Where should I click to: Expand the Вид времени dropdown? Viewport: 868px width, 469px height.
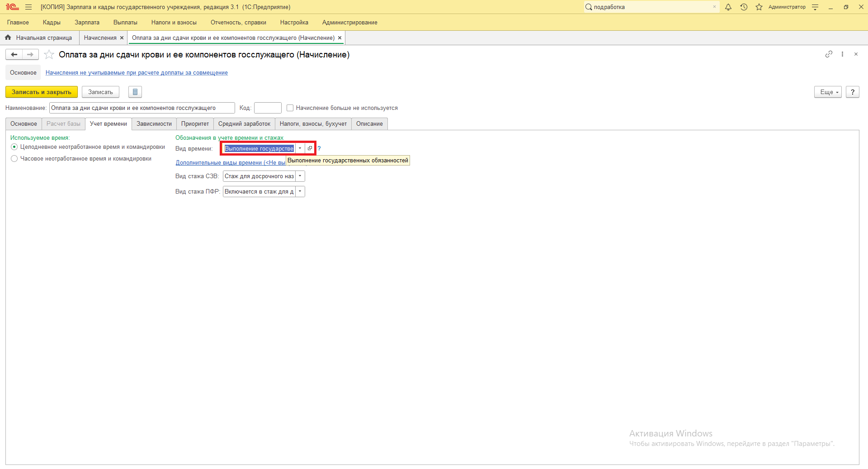click(300, 148)
